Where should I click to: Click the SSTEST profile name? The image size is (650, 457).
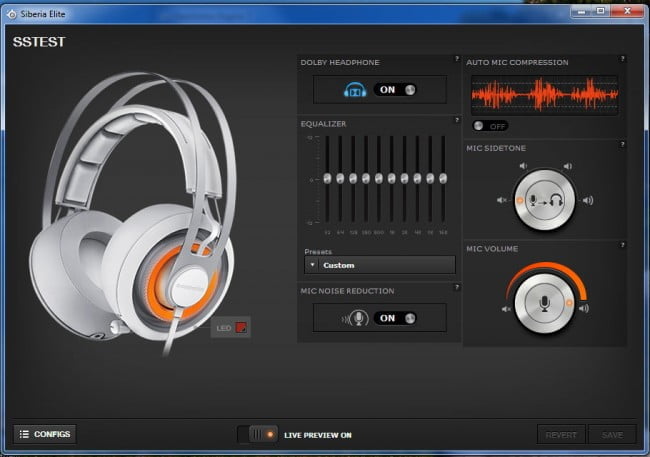(x=39, y=42)
